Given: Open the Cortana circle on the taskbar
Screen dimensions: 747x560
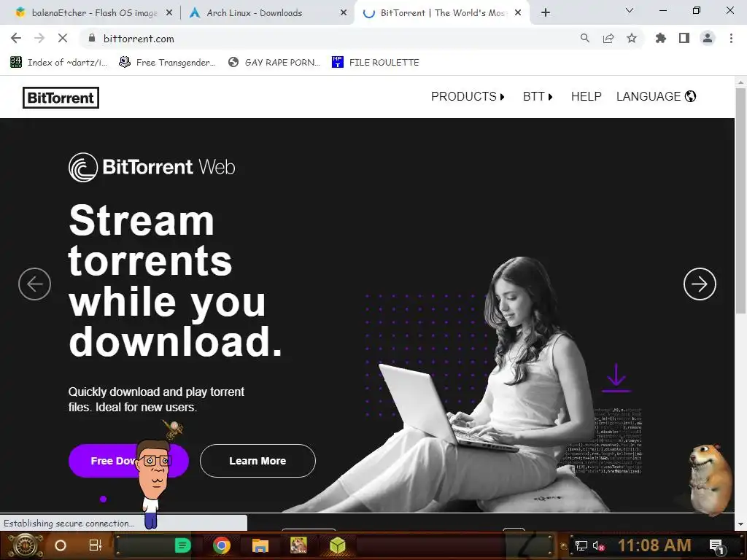Looking at the screenshot, I should pos(61,545).
